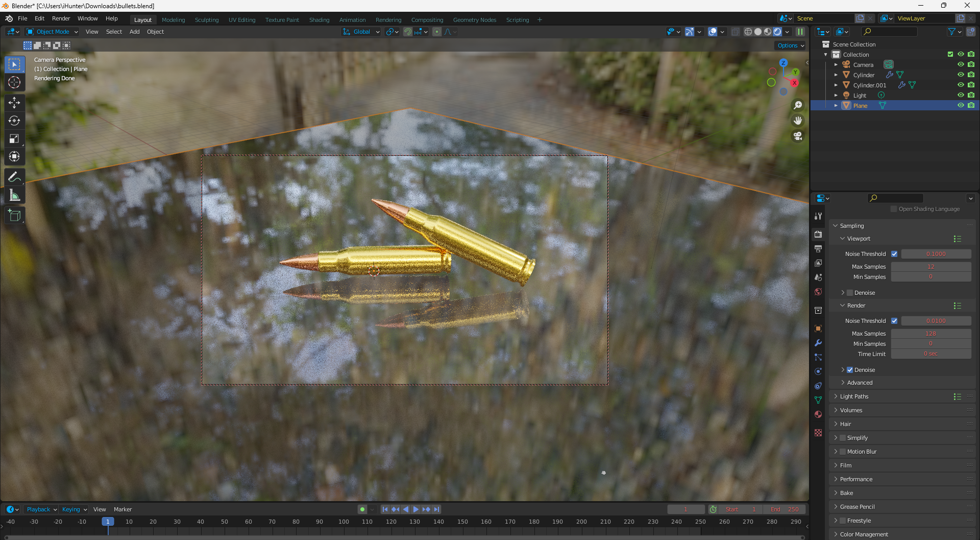Switch to the Shading workspace tab
The width and height of the screenshot is (980, 540).
319,20
